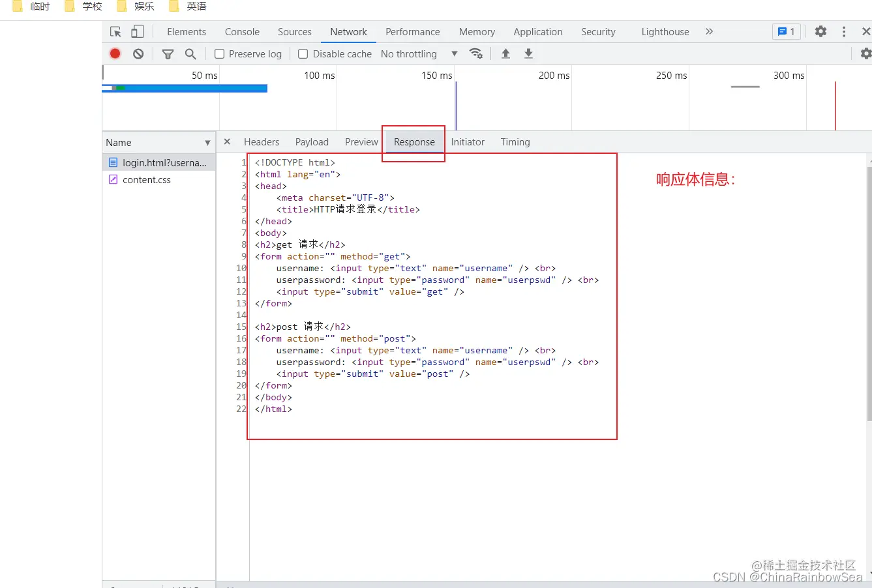This screenshot has height=588, width=872.
Task: Open the network filter icon
Action: pyautogui.click(x=168, y=54)
